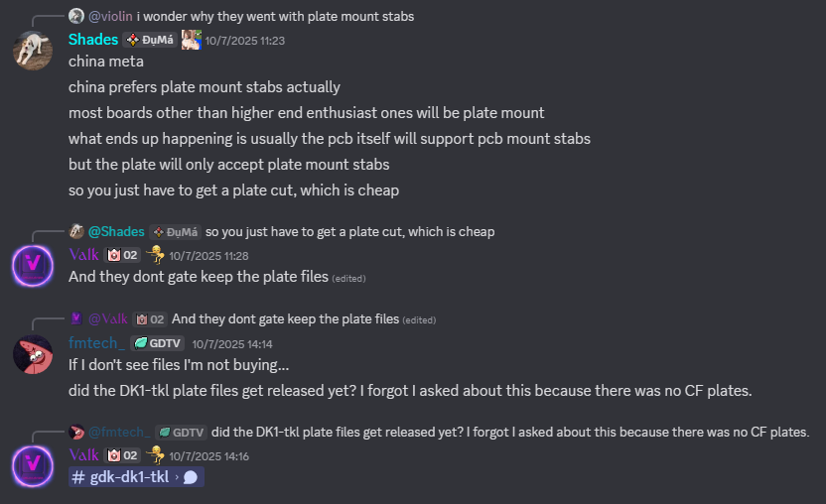Image resolution: width=826 pixels, height=504 pixels.
Task: Click the Shades username
Action: (x=91, y=40)
